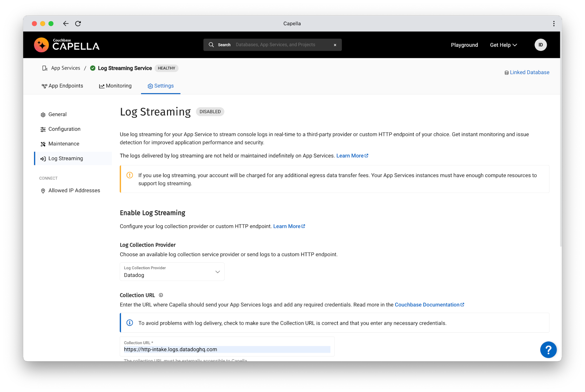Click the Couchbase Documentation link
This screenshot has width=585, height=392.
point(427,304)
